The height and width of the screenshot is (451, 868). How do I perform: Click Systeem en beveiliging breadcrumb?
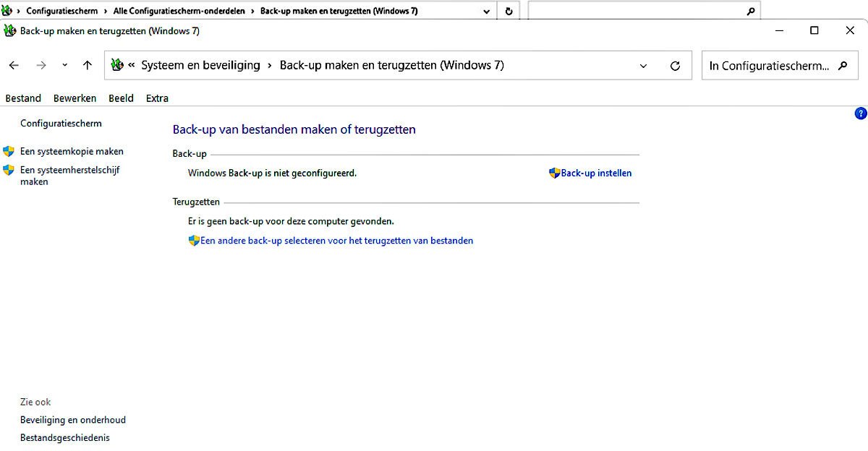click(200, 65)
